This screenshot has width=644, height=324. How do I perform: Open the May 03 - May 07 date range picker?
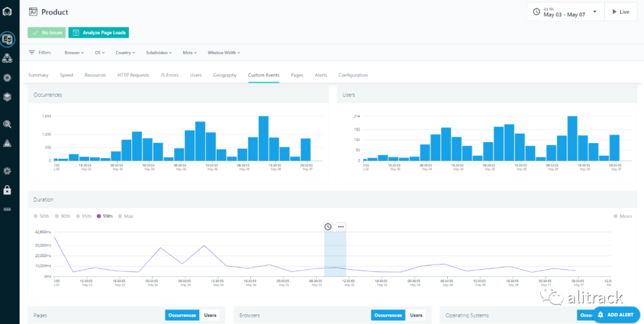point(565,12)
